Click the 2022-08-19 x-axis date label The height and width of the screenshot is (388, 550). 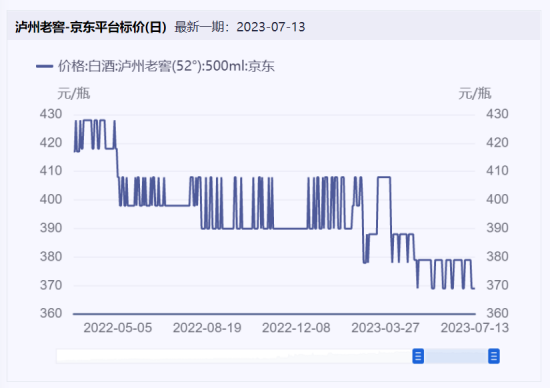(207, 328)
